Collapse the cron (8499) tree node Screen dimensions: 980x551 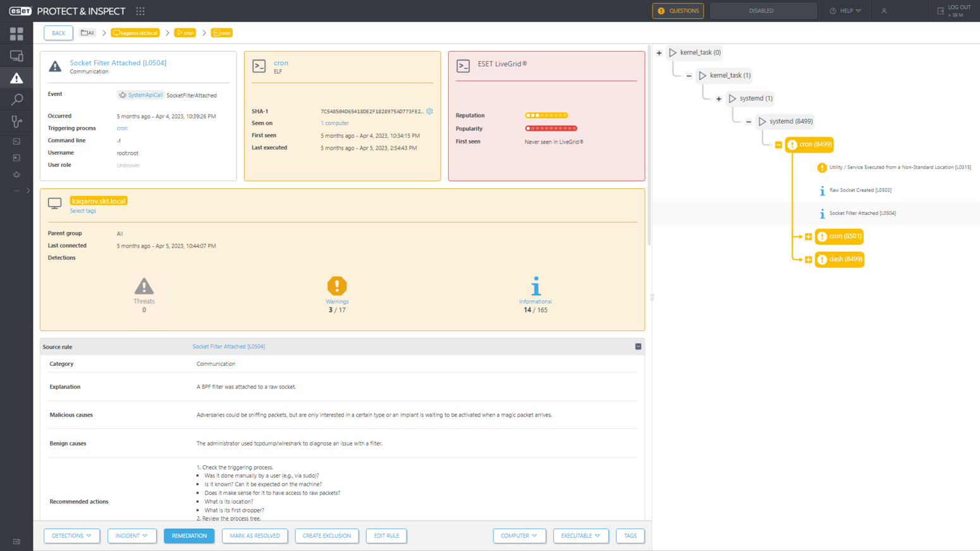778,145
